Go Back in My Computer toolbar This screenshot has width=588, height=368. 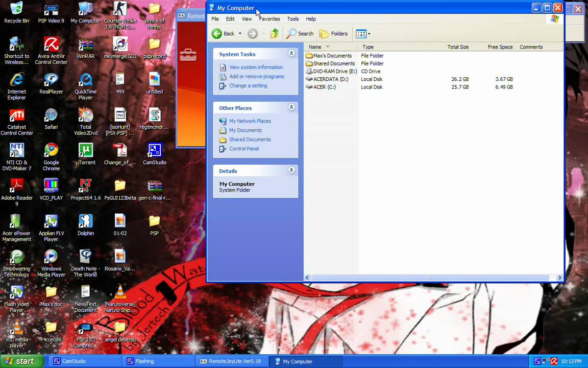pyautogui.click(x=223, y=34)
